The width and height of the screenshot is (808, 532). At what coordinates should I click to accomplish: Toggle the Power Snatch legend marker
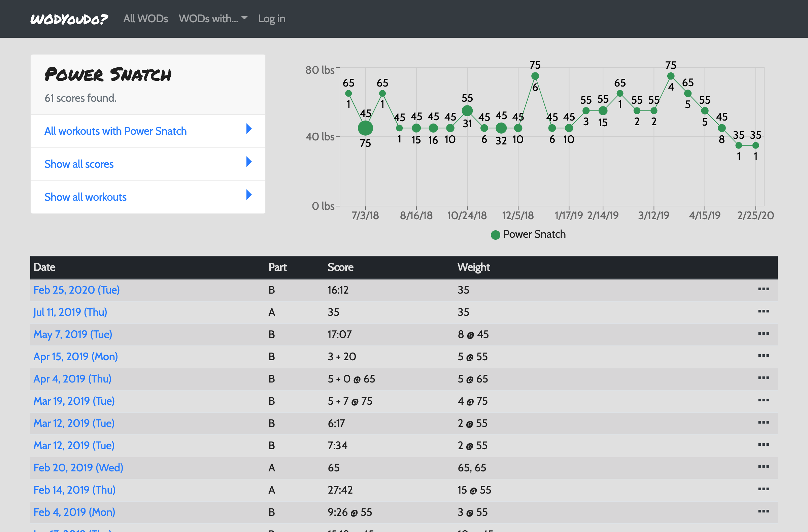point(495,235)
